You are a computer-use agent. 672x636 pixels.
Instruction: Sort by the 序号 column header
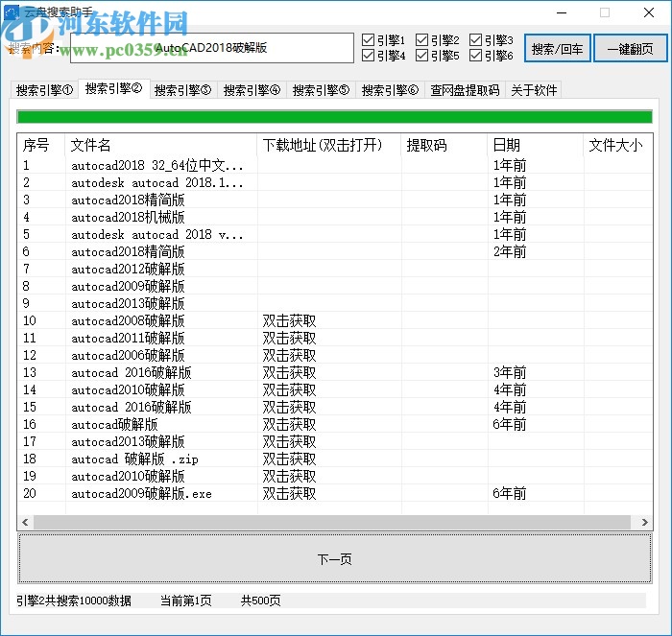(x=41, y=145)
